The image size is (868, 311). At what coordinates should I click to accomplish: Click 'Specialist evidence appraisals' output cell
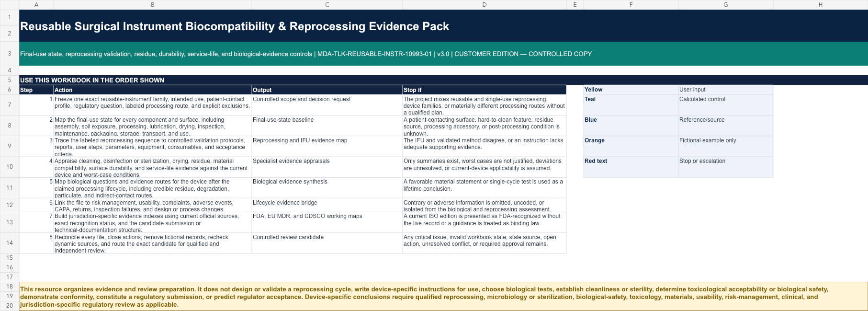click(327, 167)
